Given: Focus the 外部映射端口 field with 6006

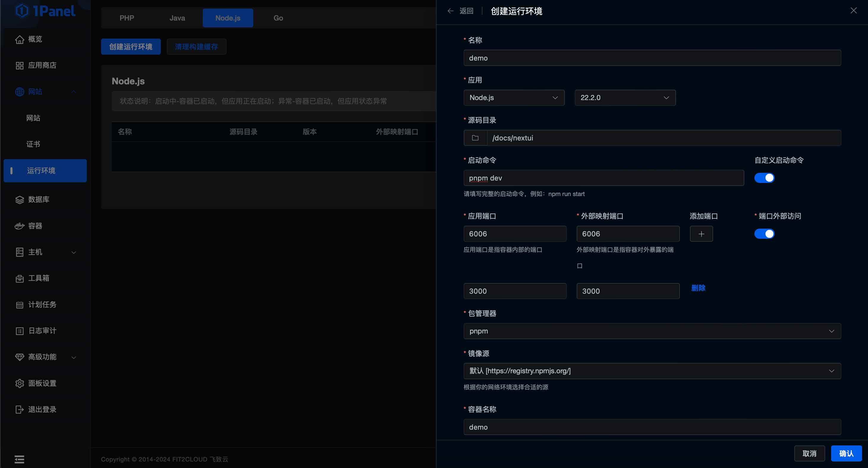Looking at the screenshot, I should pos(628,234).
